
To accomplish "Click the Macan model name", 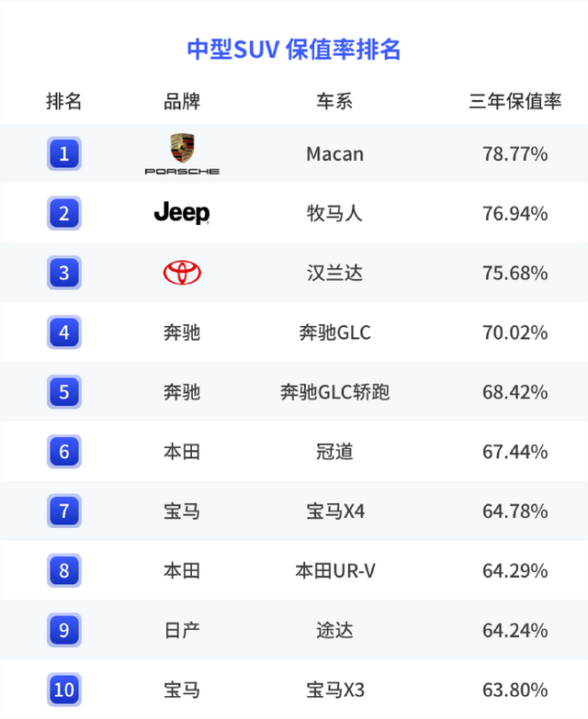I will pos(334,153).
